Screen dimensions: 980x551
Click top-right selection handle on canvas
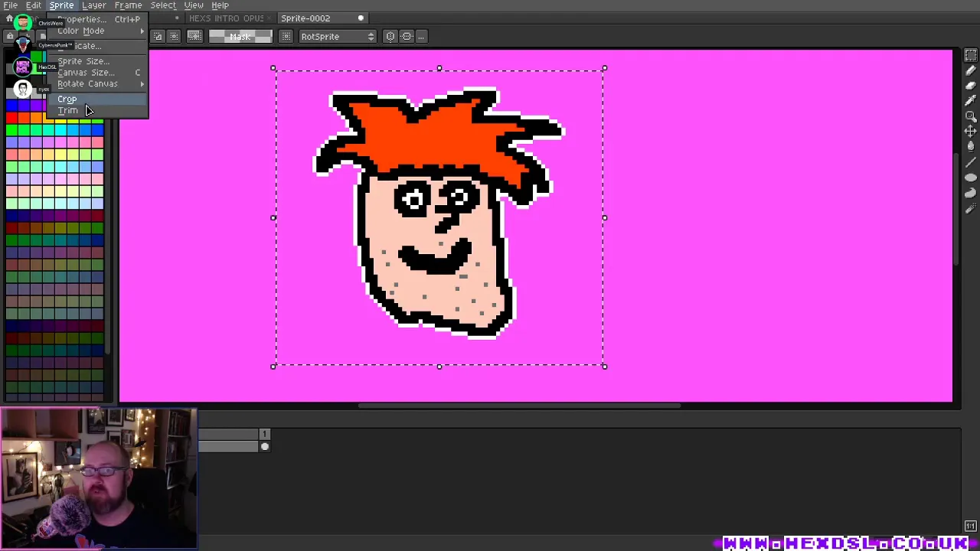(x=605, y=69)
